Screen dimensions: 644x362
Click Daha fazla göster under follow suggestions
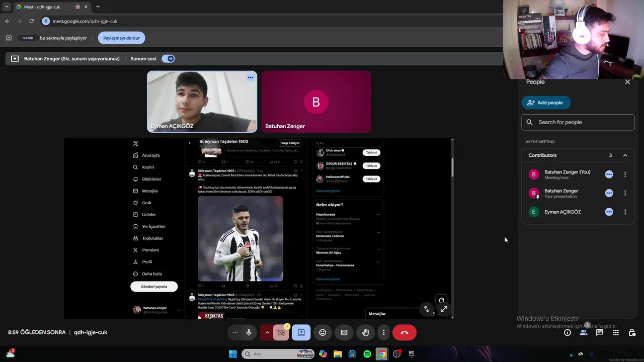point(328,191)
